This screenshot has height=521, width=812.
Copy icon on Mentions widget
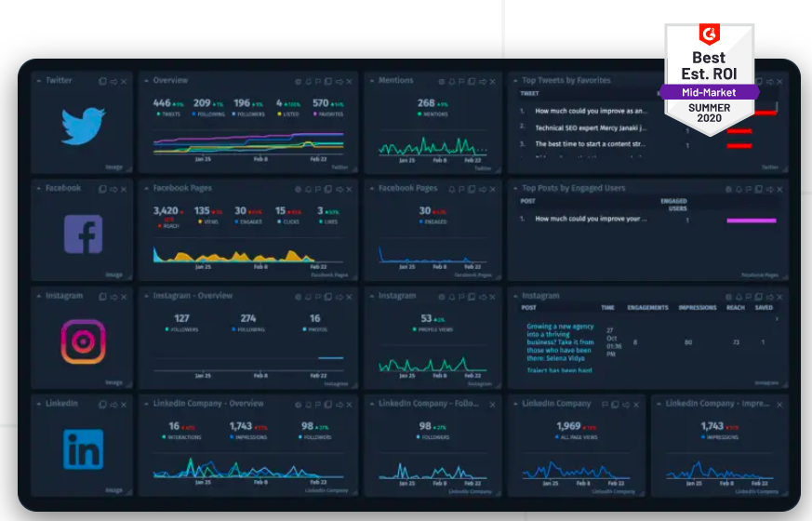coord(472,81)
